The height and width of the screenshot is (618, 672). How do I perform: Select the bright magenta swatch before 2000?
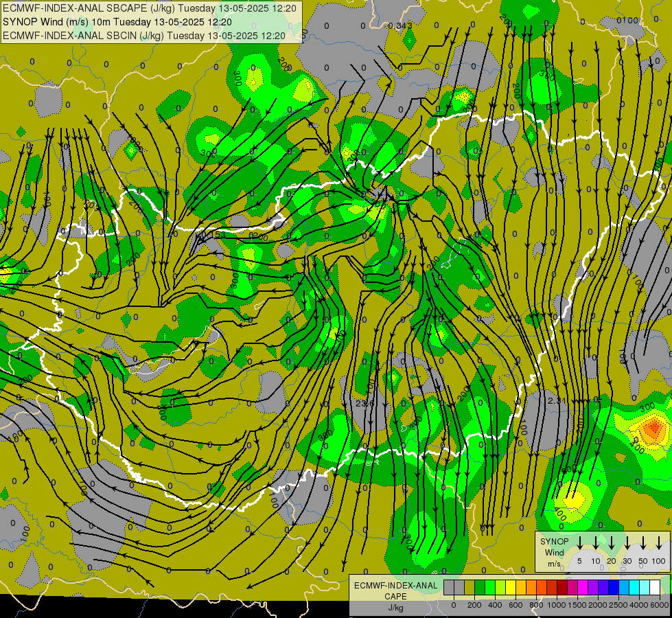[583, 587]
